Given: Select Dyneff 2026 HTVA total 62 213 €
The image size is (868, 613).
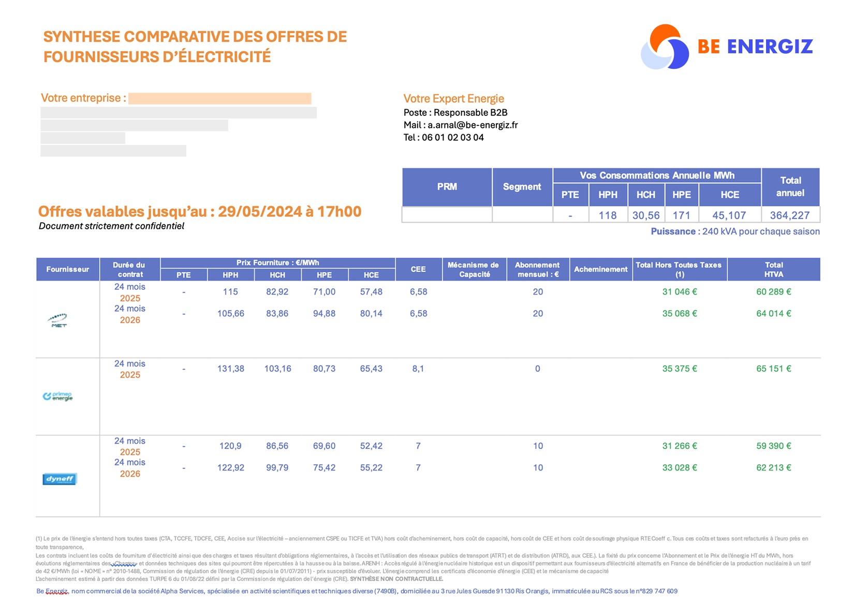Looking at the screenshot, I should [x=774, y=468].
